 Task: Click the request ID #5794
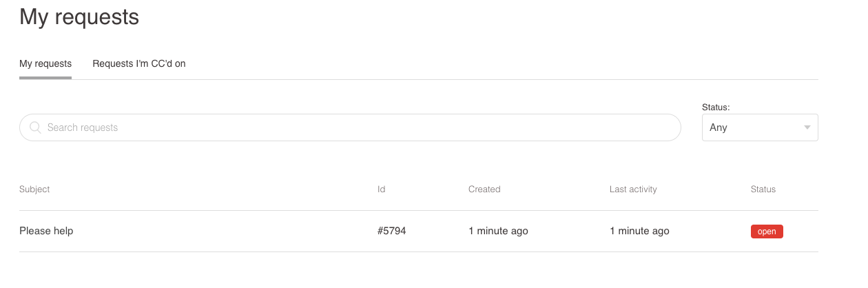[392, 231]
